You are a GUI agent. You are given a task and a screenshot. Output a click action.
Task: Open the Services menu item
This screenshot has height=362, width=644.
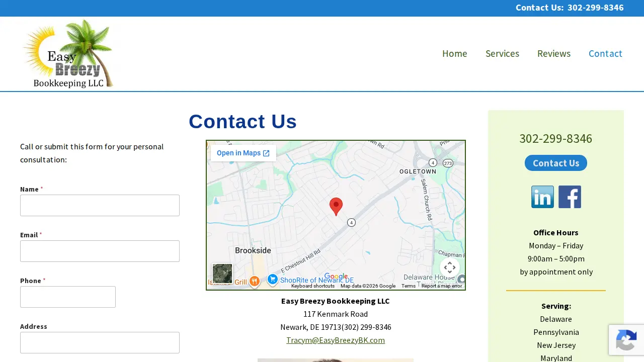click(502, 53)
